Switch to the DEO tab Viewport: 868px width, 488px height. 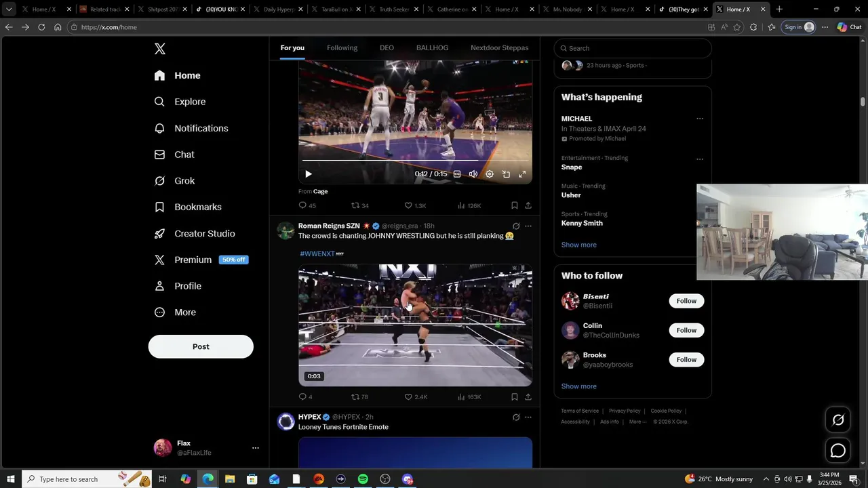point(387,47)
